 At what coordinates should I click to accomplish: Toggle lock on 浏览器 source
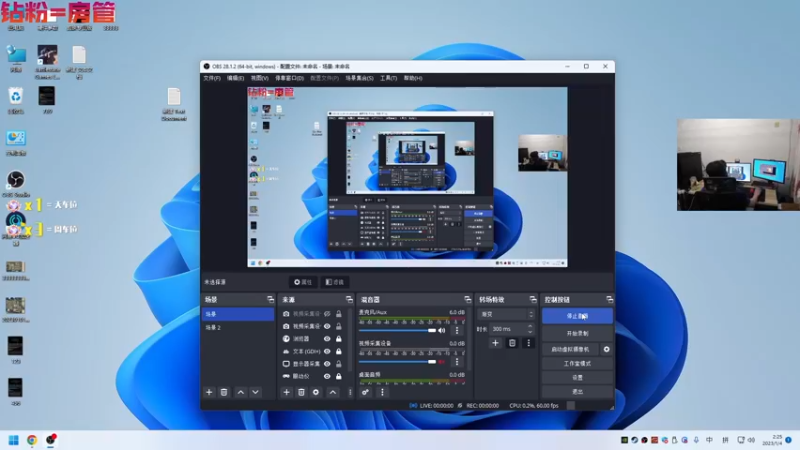(338, 339)
